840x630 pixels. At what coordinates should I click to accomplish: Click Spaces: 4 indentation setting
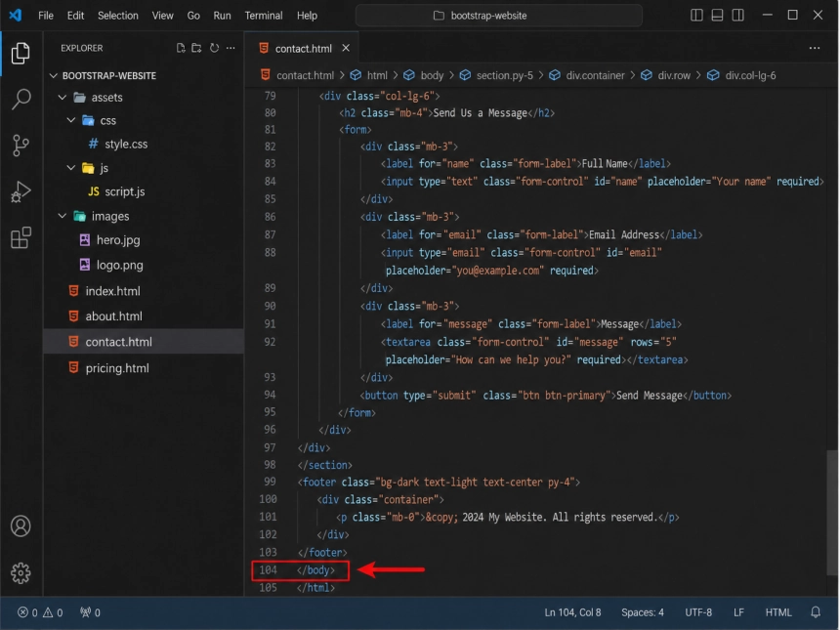click(643, 612)
